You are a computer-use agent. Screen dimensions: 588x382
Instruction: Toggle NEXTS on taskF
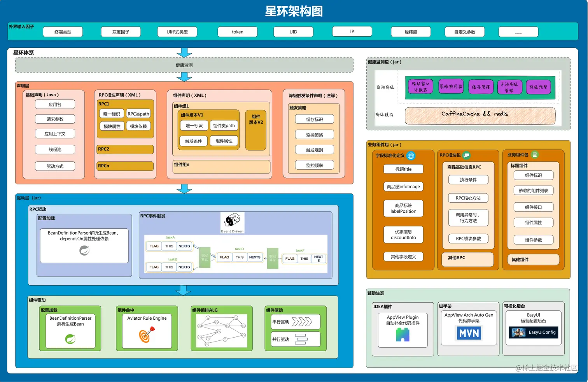(x=319, y=259)
